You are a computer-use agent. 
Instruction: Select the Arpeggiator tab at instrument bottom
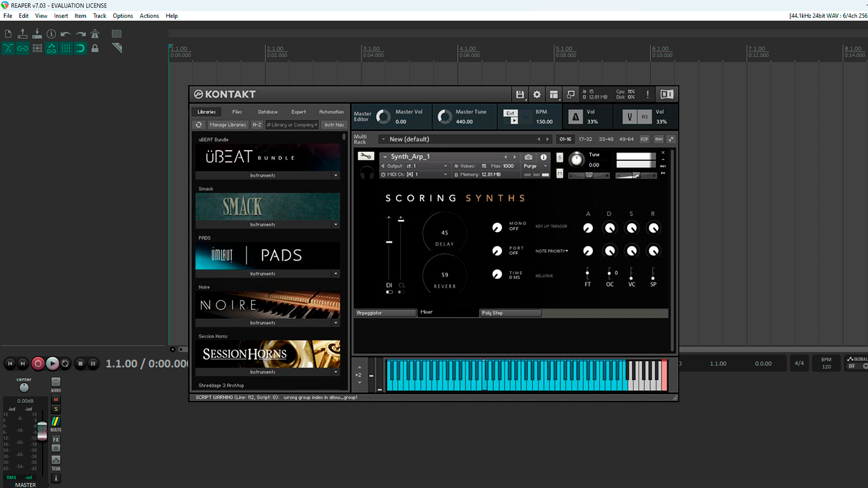click(x=386, y=313)
